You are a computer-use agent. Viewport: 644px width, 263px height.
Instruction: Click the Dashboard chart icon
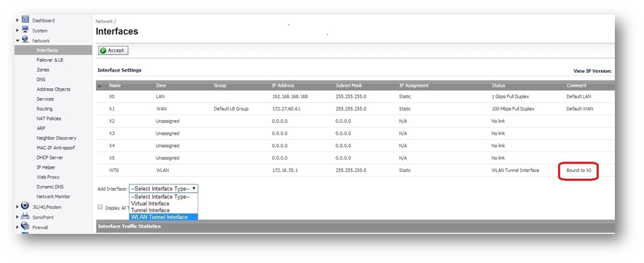pos(25,19)
